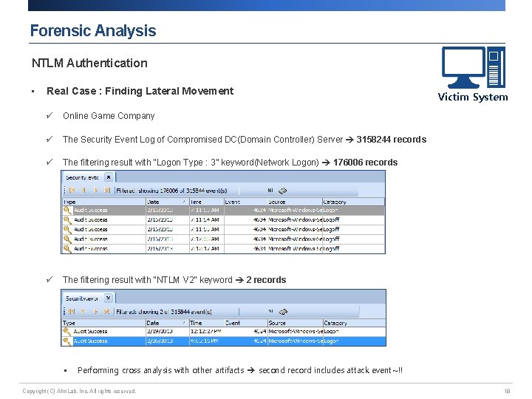Sort by Category column in 2-events panel

(354, 323)
